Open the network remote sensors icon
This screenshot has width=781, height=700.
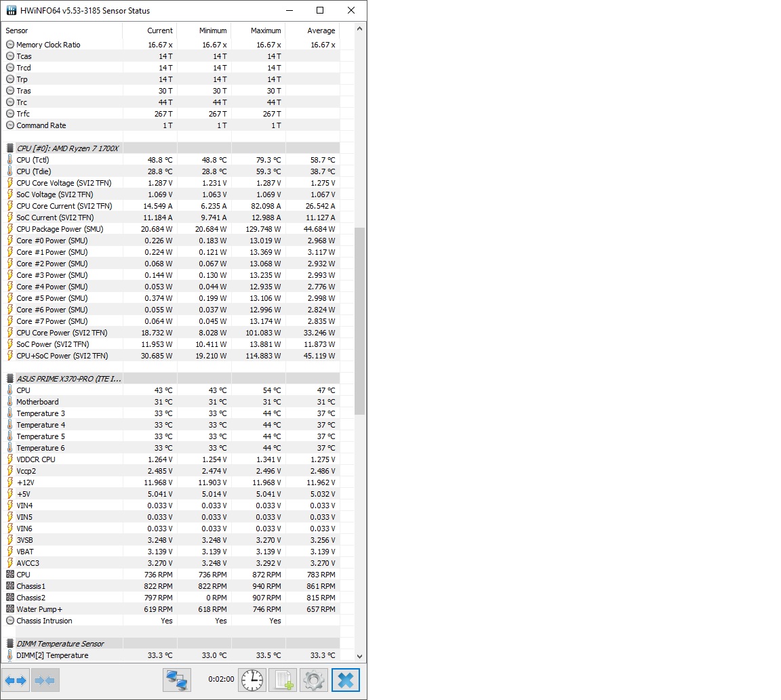click(177, 680)
